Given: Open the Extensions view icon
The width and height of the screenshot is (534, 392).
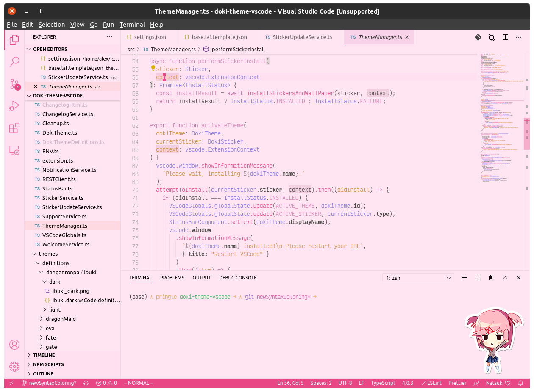Looking at the screenshot, I should point(14,128).
